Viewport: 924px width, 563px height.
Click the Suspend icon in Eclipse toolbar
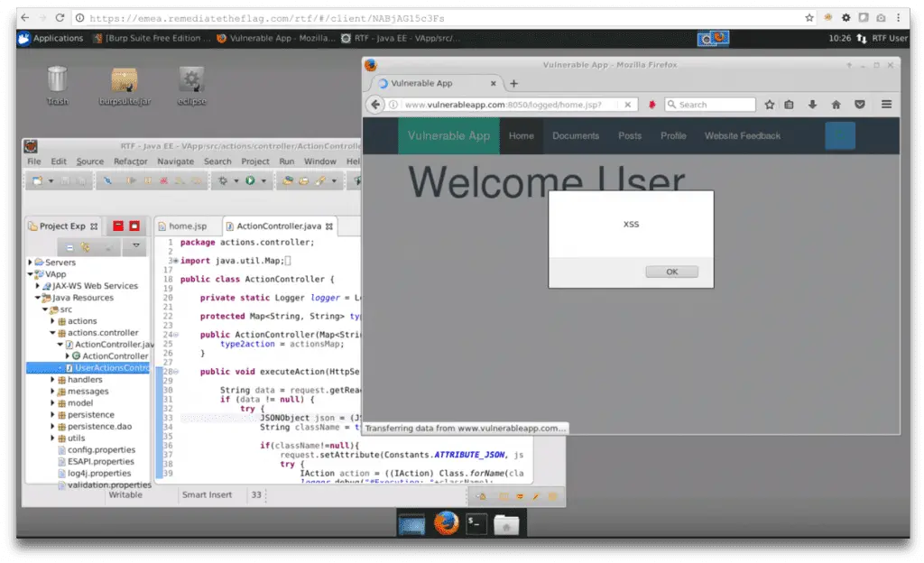[x=148, y=180]
